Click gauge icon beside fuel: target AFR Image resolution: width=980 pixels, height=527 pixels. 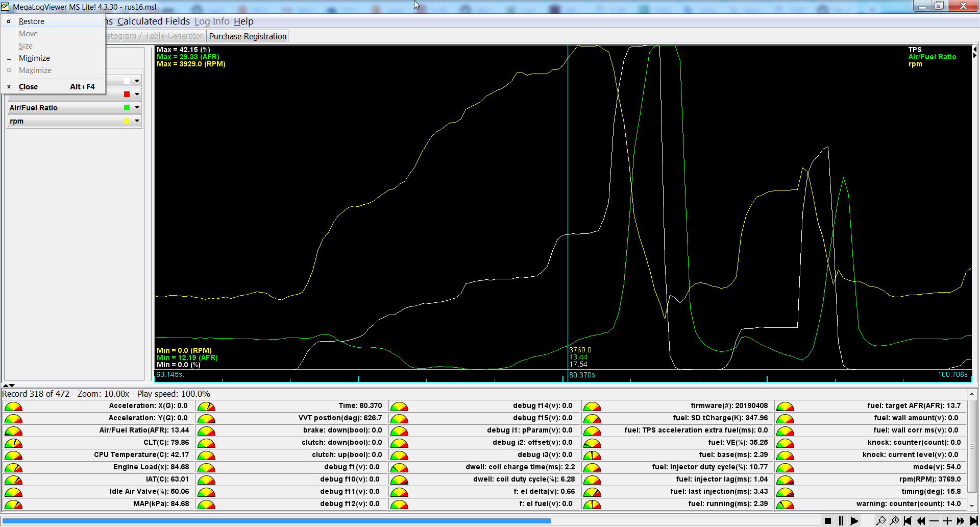(x=785, y=406)
